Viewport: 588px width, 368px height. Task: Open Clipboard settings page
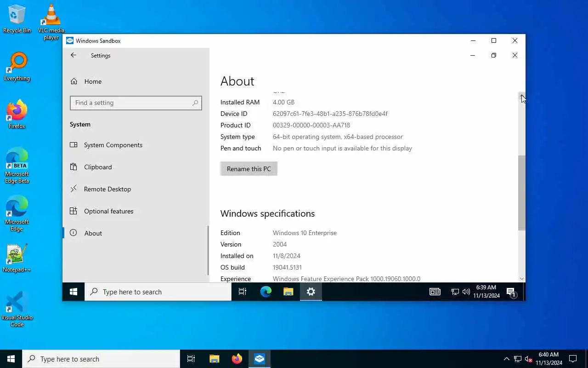[x=136, y=167]
